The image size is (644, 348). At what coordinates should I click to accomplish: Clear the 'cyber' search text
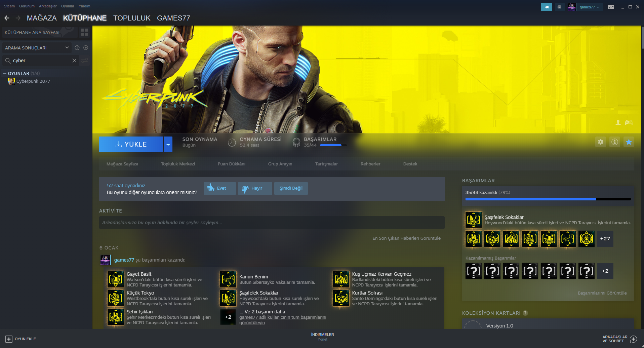(x=74, y=61)
